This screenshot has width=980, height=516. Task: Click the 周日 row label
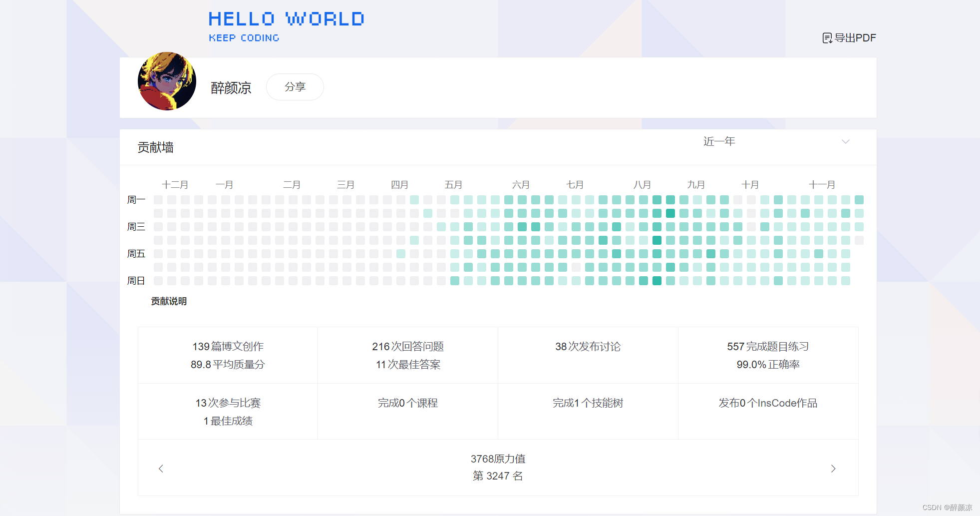(136, 281)
